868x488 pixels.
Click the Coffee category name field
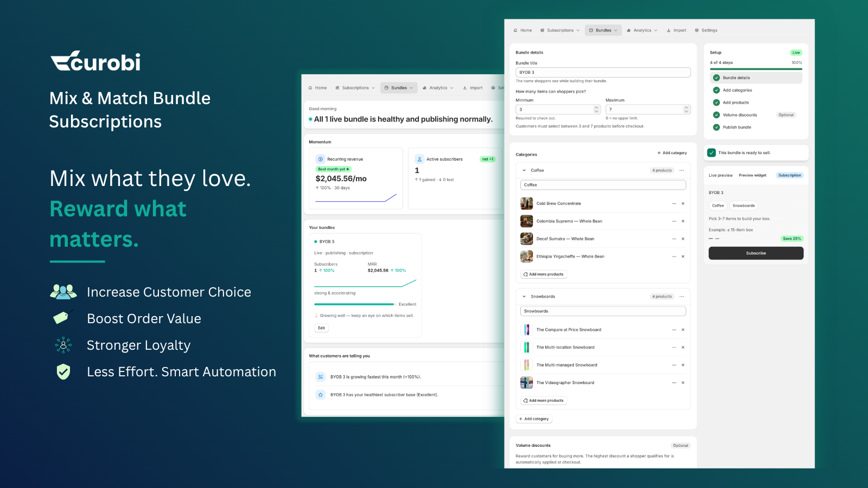click(603, 185)
